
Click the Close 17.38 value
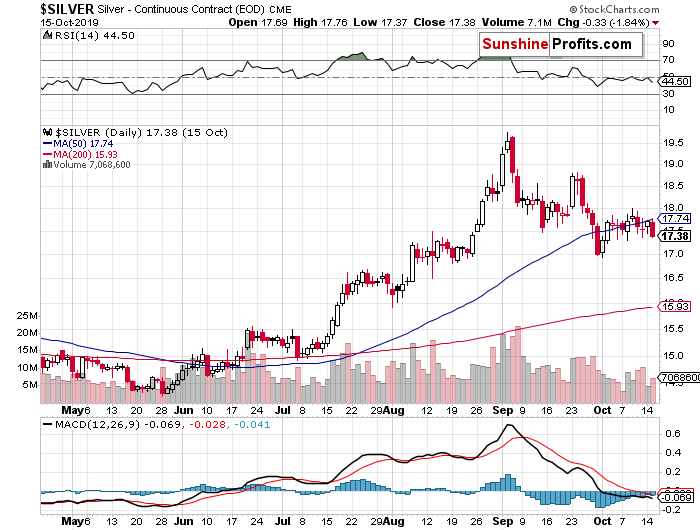point(444,22)
